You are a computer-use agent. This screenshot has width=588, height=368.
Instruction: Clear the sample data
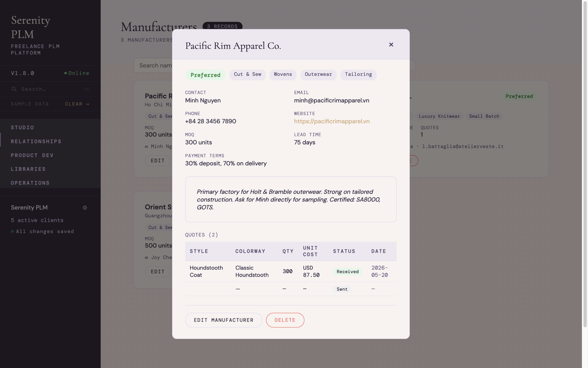77,104
